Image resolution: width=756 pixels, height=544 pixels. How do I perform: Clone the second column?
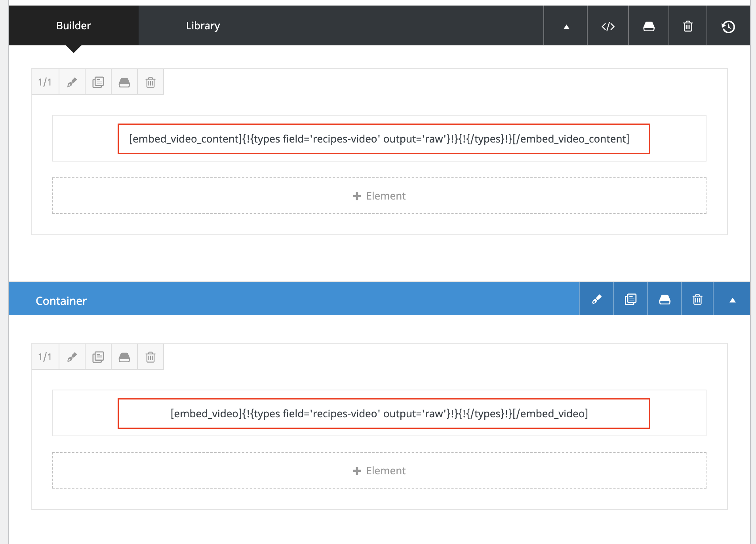(98, 357)
